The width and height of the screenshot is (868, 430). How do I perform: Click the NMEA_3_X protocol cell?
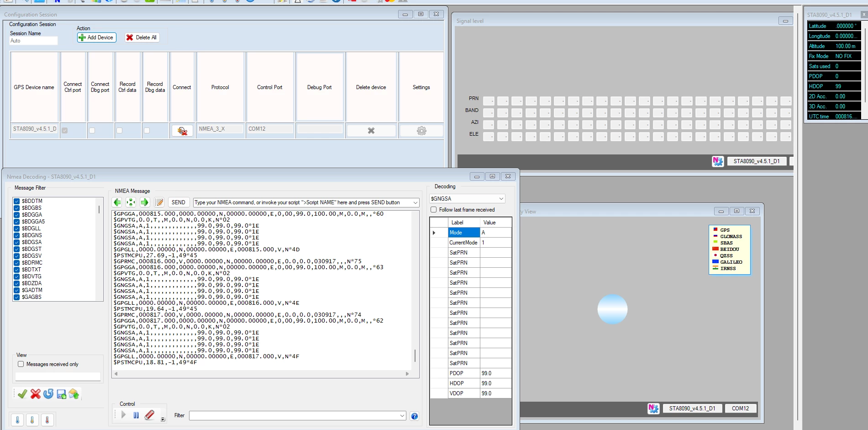coord(220,129)
